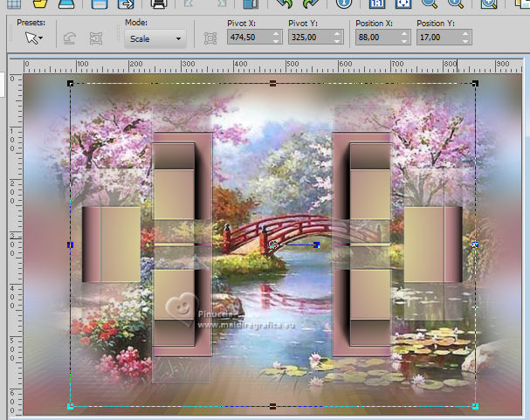
Task: Click the bottom-left corner scale handle
Action: [71, 407]
